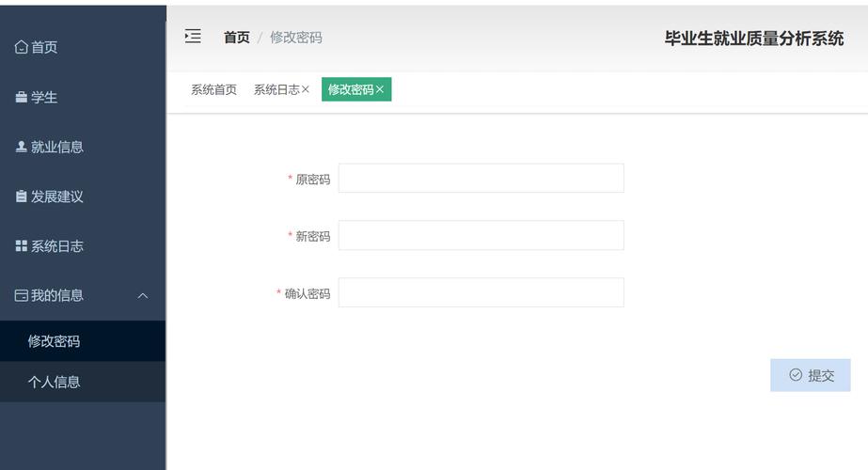Click the 首页 breadcrumb link

coord(236,38)
